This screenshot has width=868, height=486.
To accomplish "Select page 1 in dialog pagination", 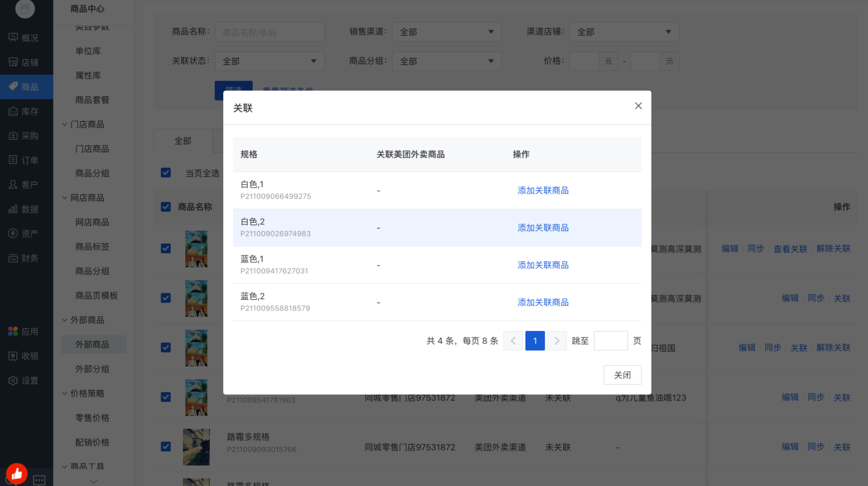I will [535, 341].
